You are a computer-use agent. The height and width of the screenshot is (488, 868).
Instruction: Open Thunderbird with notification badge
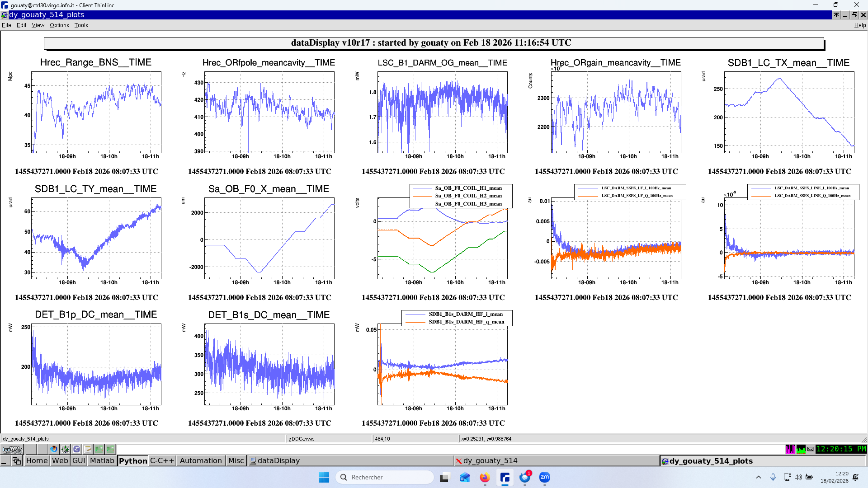pyautogui.click(x=525, y=477)
